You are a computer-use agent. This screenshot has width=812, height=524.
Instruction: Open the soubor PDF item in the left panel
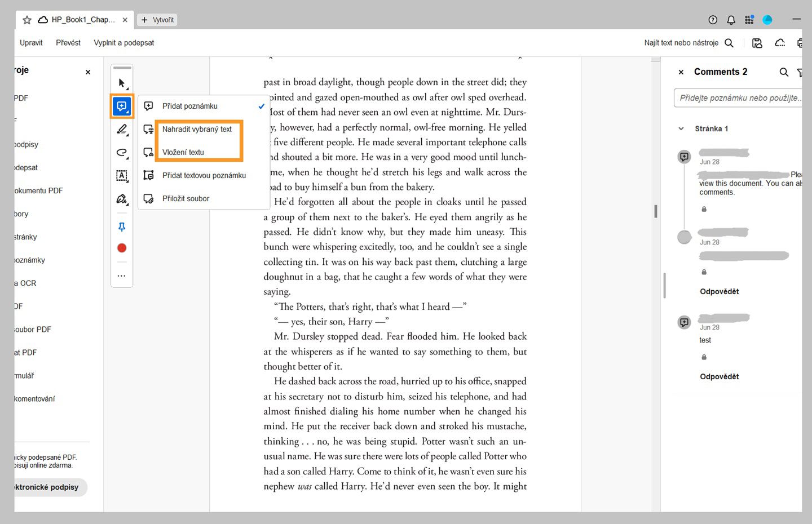point(33,330)
